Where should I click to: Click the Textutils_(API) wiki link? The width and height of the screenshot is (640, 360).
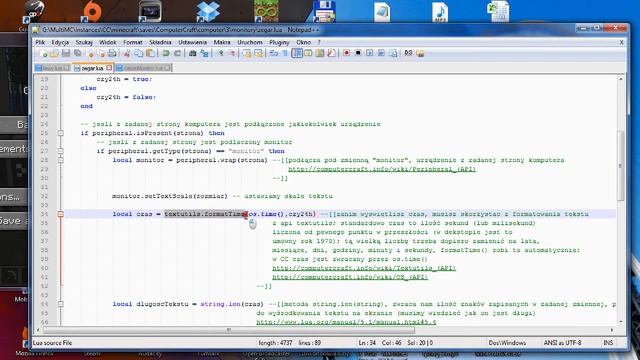(364, 268)
